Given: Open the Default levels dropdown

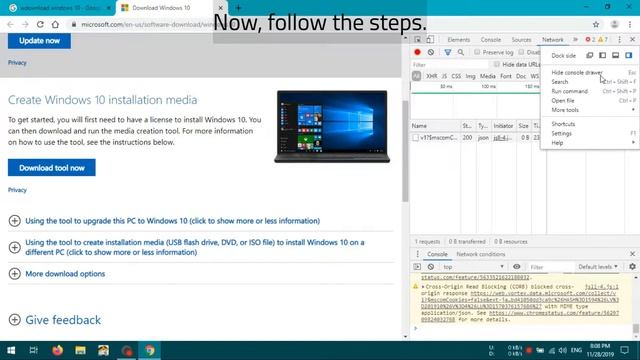Looking at the screenshot, I should point(598,267).
